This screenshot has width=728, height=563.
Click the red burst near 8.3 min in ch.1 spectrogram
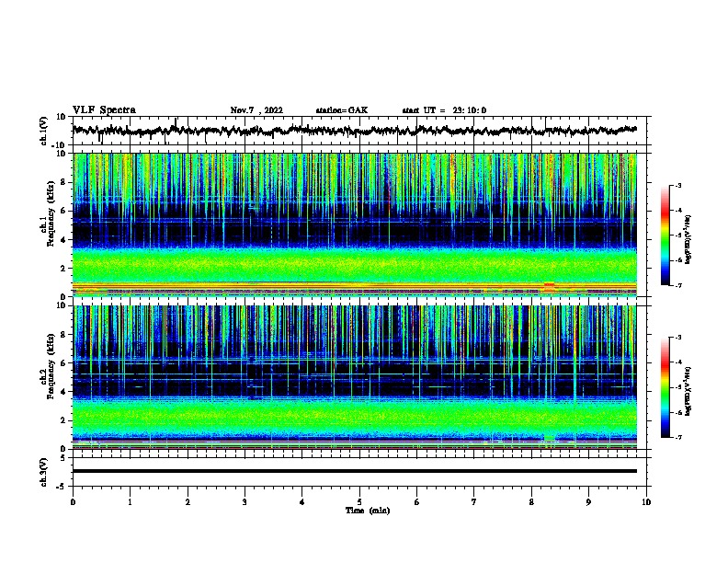[x=550, y=287]
